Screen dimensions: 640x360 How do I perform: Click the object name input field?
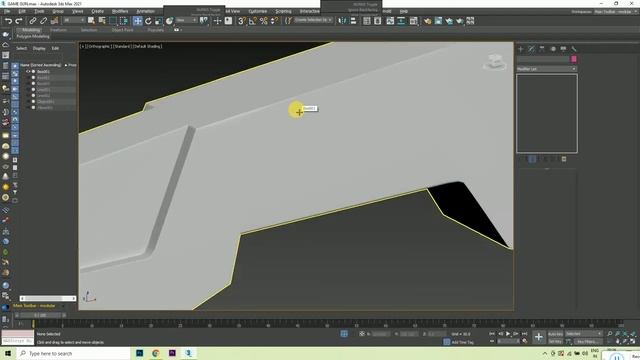coord(543,60)
